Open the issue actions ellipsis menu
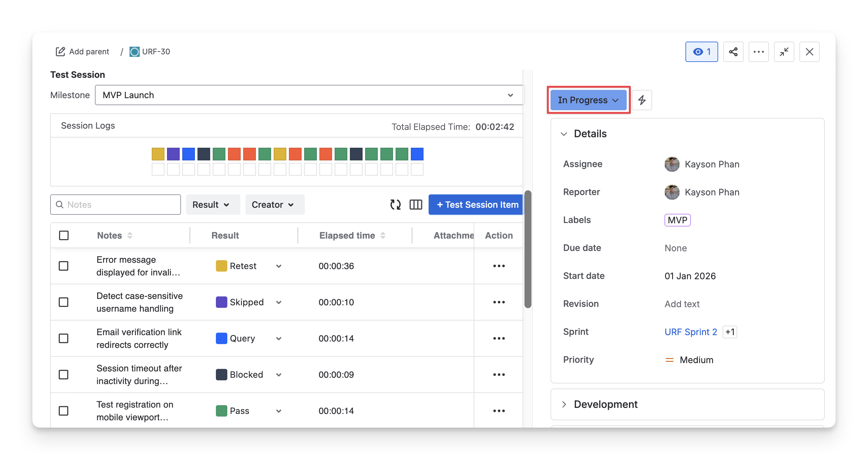 pyautogui.click(x=758, y=51)
